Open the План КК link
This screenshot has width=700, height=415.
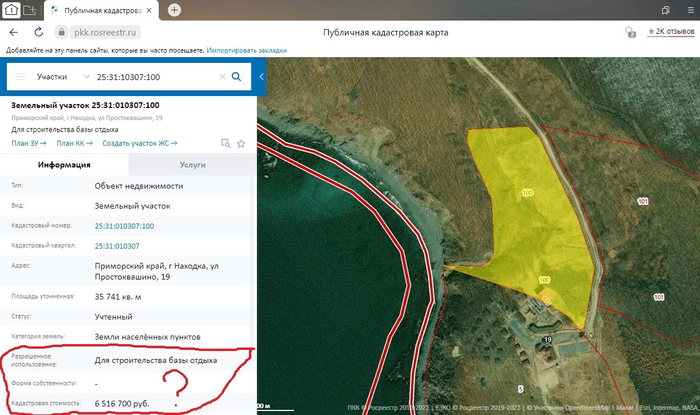pyautogui.click(x=73, y=143)
